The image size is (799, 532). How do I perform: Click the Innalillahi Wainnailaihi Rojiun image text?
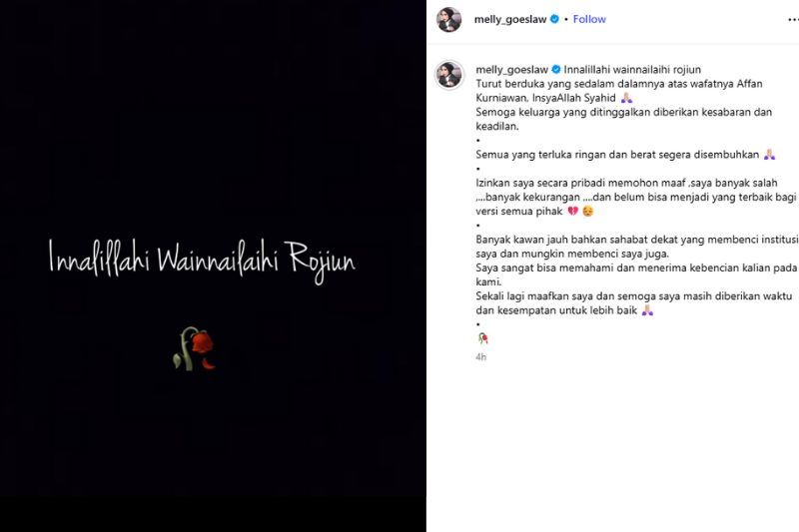coord(202,261)
